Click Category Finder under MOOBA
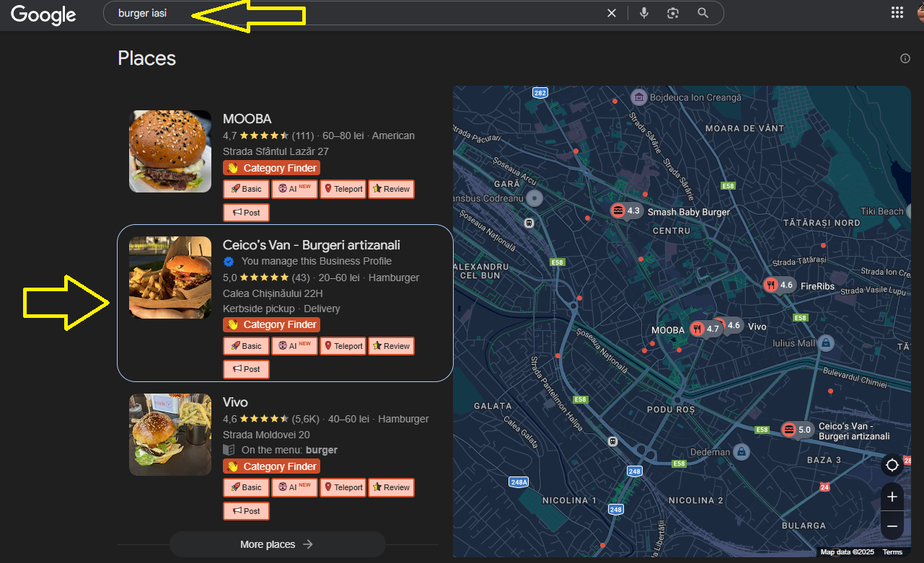The height and width of the screenshot is (563, 924). pos(271,168)
